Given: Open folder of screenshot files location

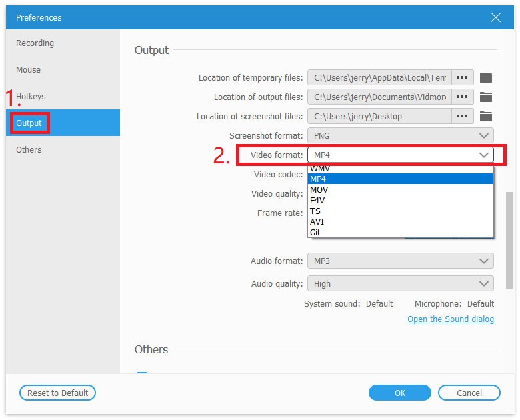Looking at the screenshot, I should (485, 116).
